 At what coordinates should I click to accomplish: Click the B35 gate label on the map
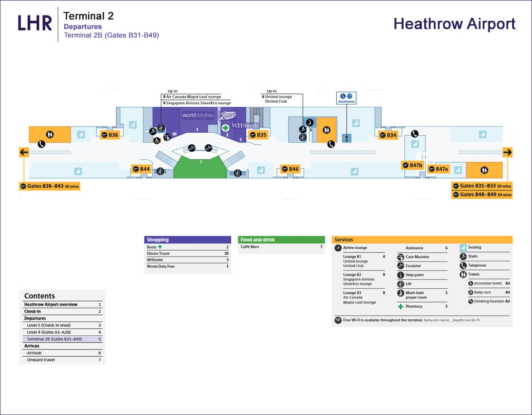(x=259, y=135)
